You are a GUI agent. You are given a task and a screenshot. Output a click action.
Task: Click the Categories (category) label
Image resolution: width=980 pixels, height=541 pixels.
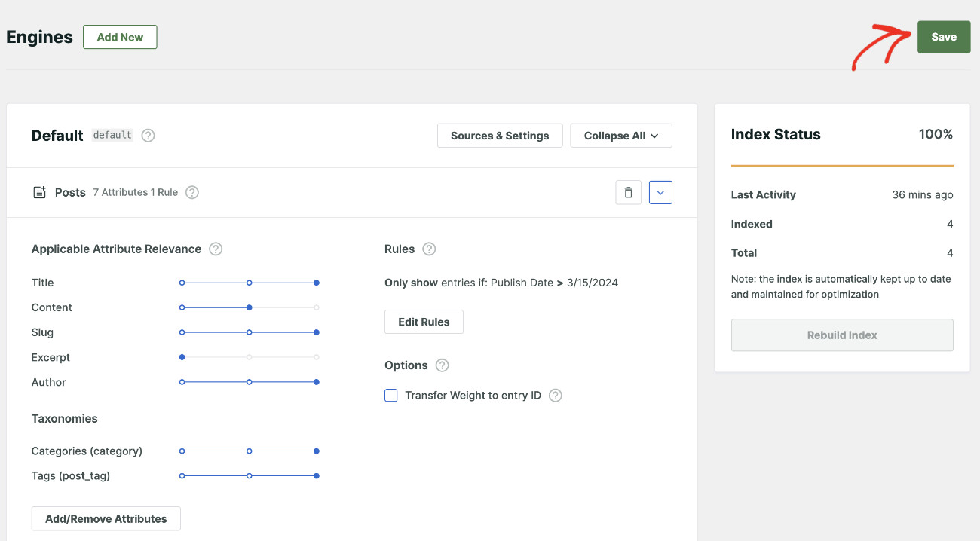click(x=87, y=451)
